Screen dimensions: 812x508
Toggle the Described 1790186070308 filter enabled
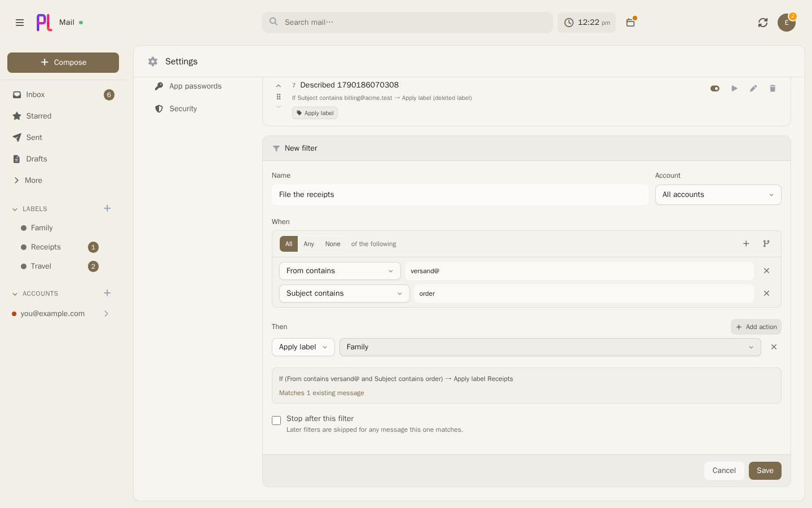[715, 89]
